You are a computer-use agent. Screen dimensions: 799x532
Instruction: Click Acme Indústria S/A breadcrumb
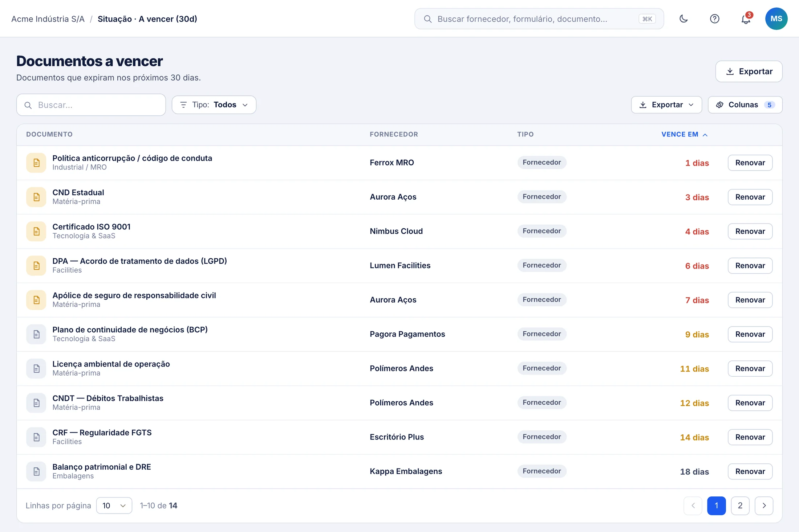point(48,19)
